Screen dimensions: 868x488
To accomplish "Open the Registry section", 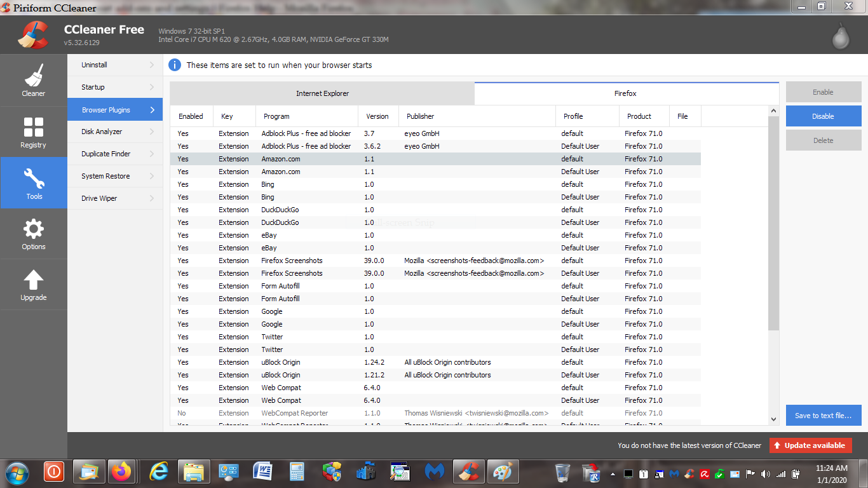I will point(33,132).
